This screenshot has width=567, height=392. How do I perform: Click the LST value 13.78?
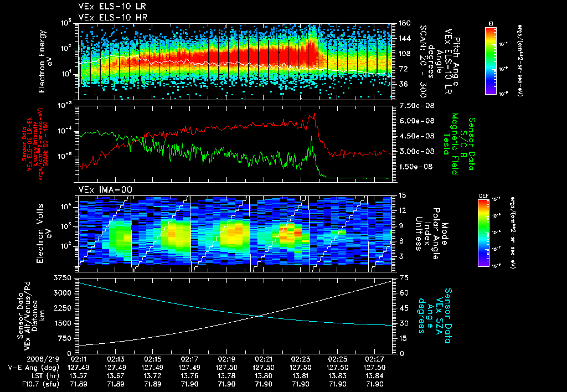[226, 376]
